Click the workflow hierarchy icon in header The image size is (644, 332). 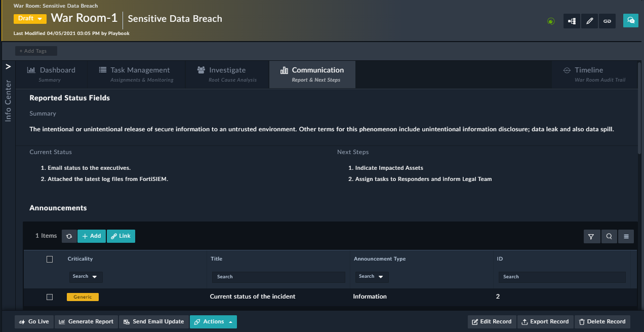pyautogui.click(x=572, y=21)
